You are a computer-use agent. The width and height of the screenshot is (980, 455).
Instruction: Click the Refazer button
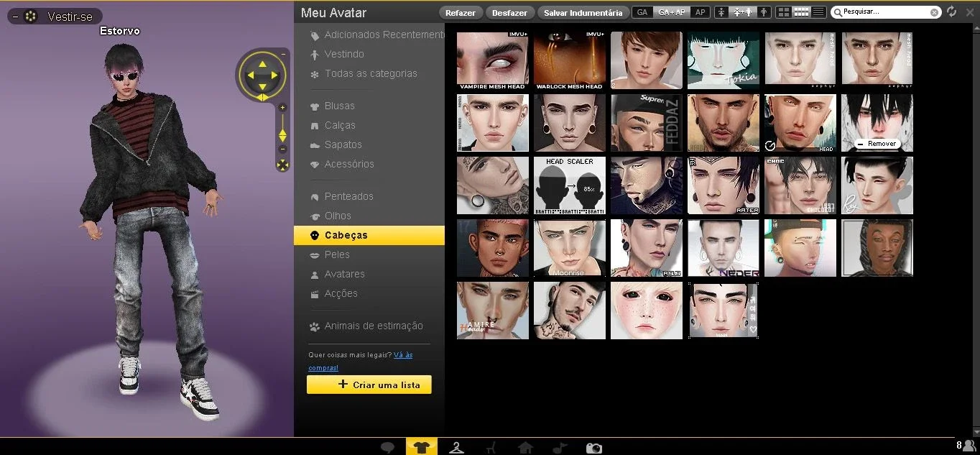[x=461, y=12]
